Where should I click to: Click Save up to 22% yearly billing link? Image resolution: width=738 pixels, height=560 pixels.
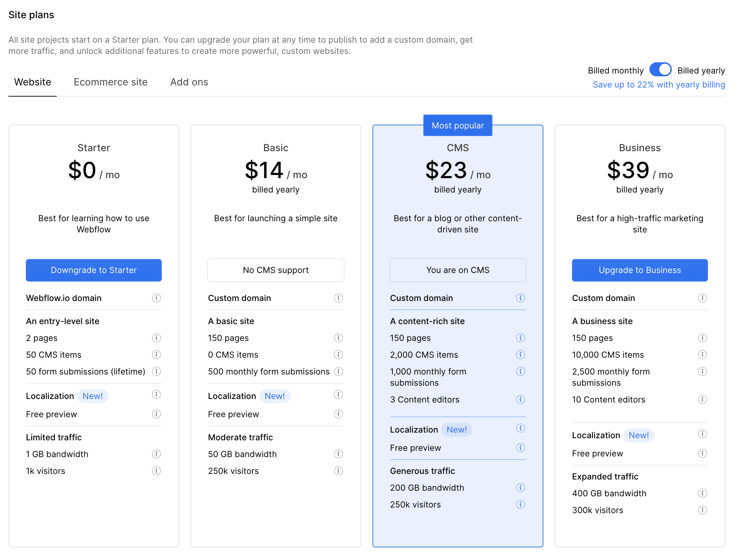pyautogui.click(x=659, y=85)
